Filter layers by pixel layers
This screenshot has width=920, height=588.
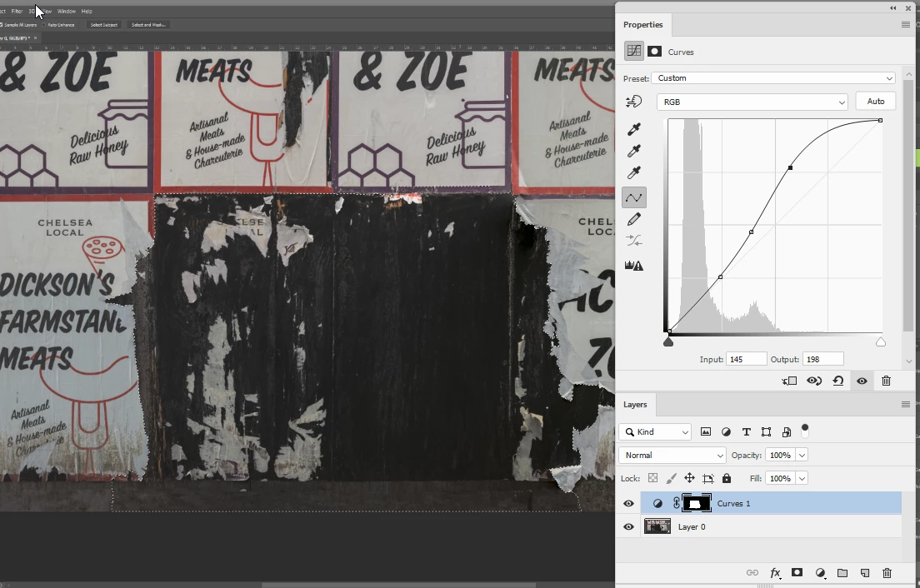706,432
